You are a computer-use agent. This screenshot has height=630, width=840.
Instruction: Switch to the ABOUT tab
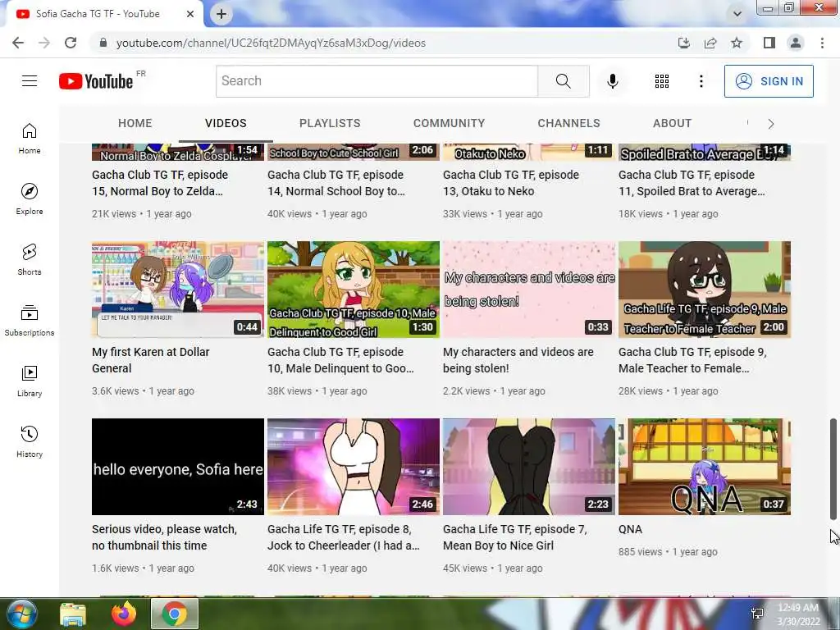coord(673,123)
